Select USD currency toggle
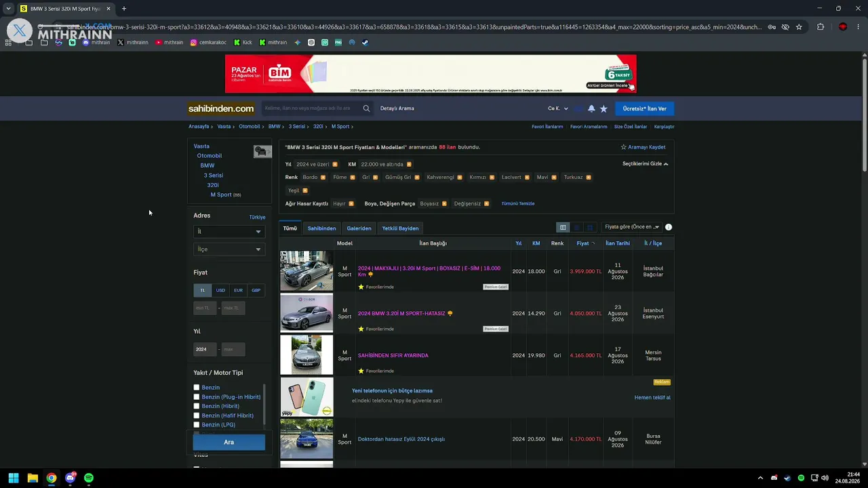868x488 pixels. tap(220, 290)
